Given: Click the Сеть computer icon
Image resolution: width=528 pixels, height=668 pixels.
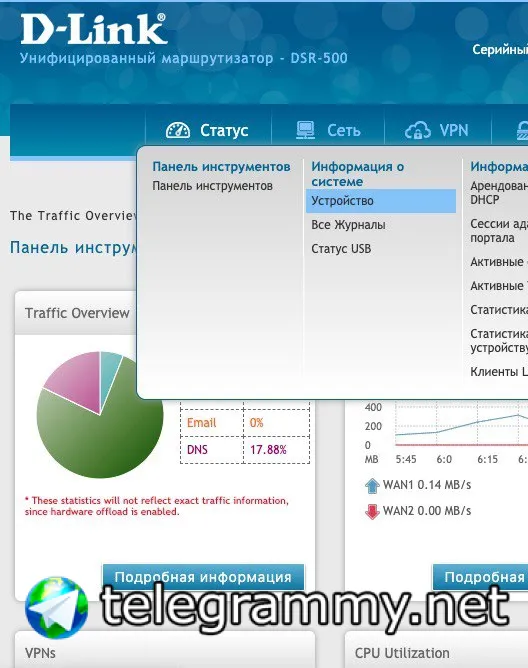Looking at the screenshot, I should [x=306, y=130].
